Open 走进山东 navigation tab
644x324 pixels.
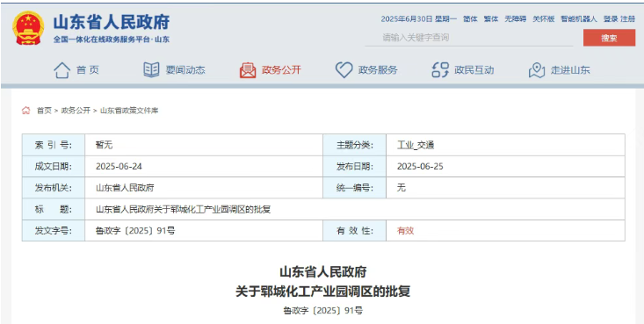(x=570, y=70)
